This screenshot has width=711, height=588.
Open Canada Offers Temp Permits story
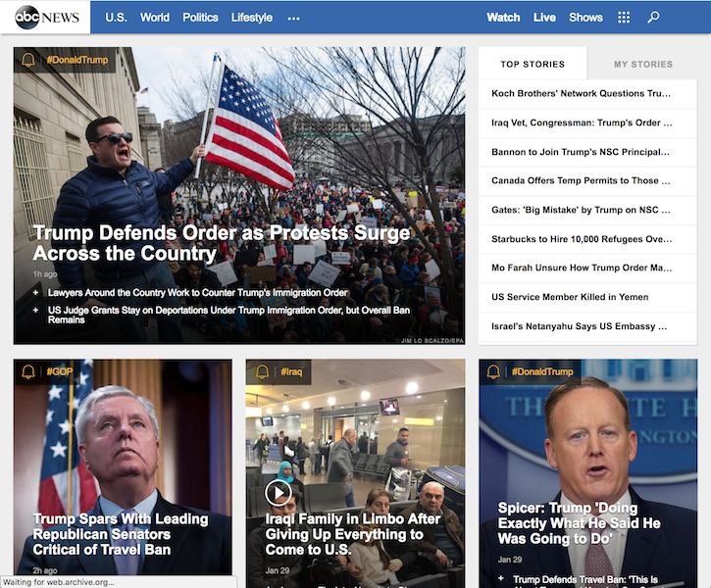(x=587, y=180)
